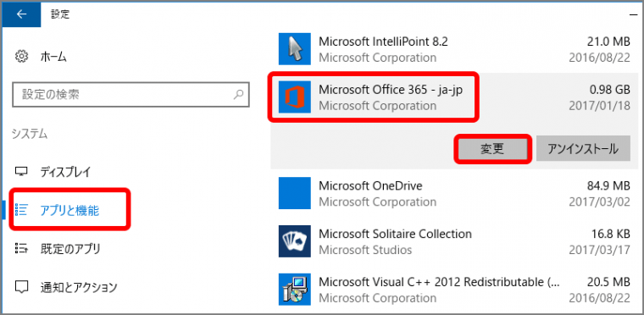Screen dimensions: 644x315
Task: Click the Microsoft Studios publisher text
Action: point(365,250)
